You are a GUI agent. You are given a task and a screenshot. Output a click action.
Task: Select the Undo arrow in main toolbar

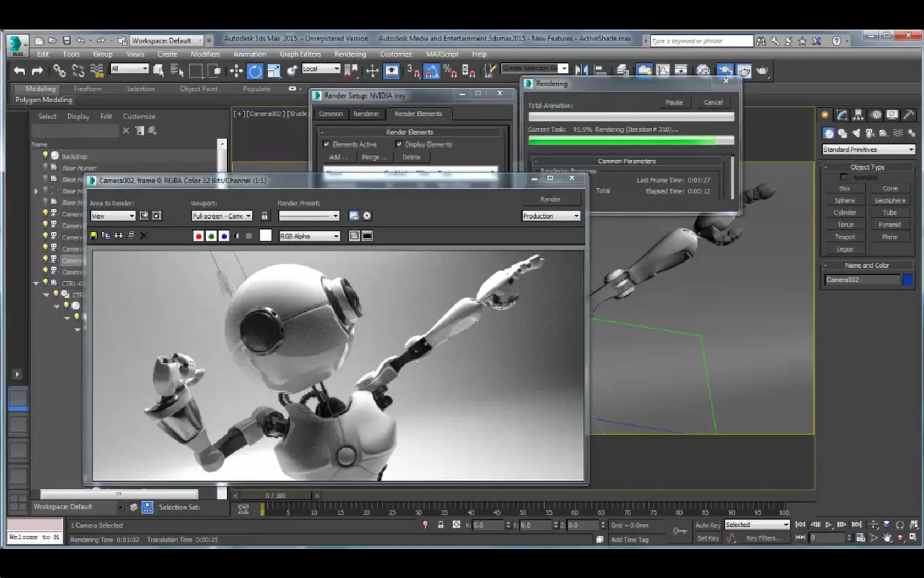(x=20, y=70)
